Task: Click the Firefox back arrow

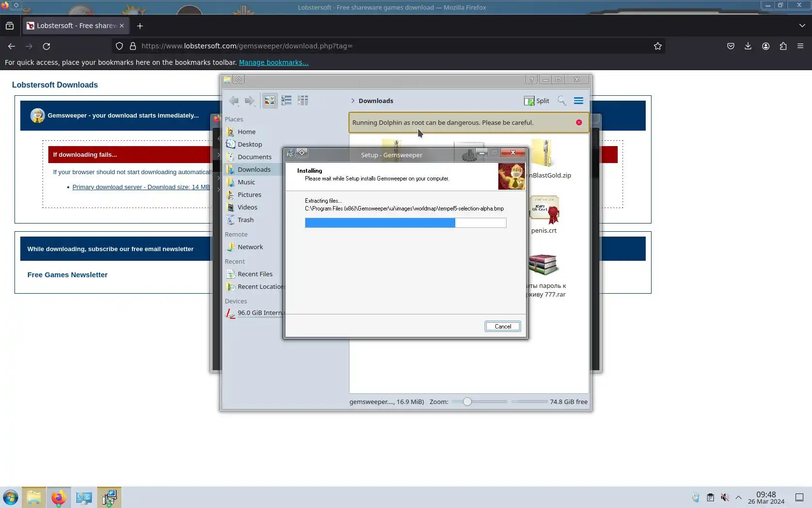Action: (x=12, y=46)
